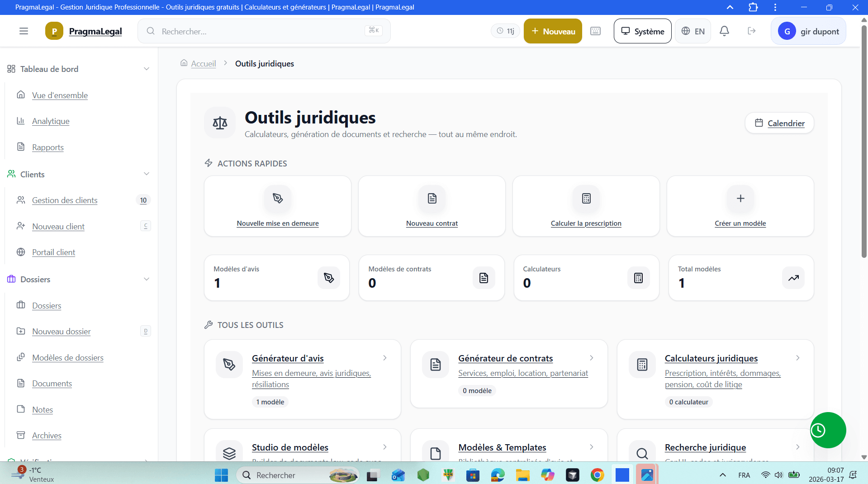
Task: Open File Explorer from the taskbar
Action: point(522,475)
